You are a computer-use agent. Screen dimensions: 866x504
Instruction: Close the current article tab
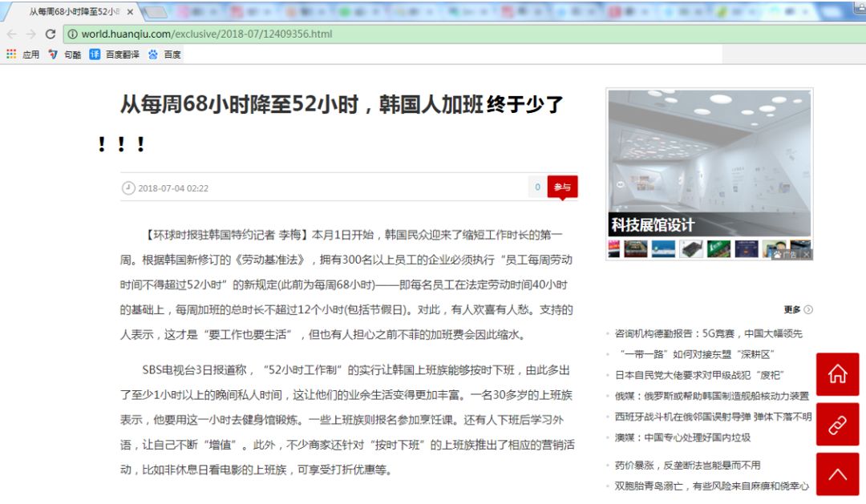pos(131,12)
